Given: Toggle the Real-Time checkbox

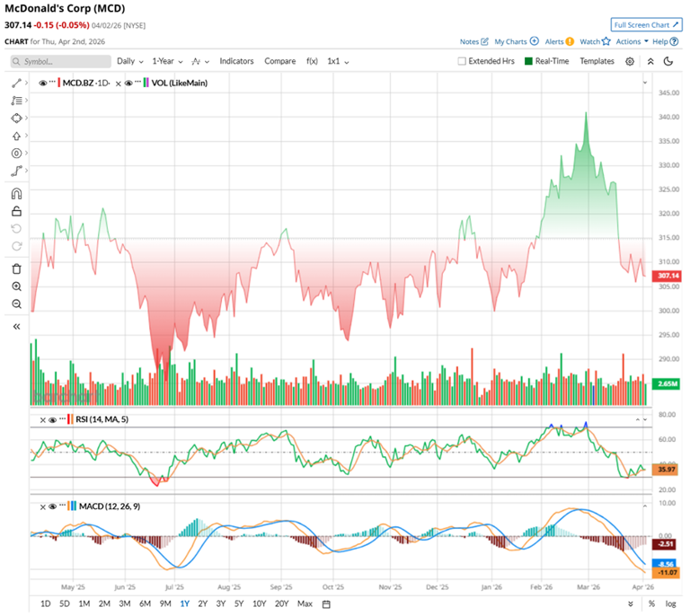Looking at the screenshot, I should coord(528,61).
